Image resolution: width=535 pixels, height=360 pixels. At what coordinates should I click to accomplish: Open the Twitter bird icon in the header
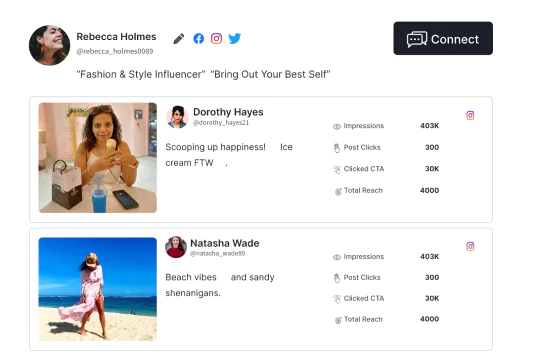coord(235,38)
